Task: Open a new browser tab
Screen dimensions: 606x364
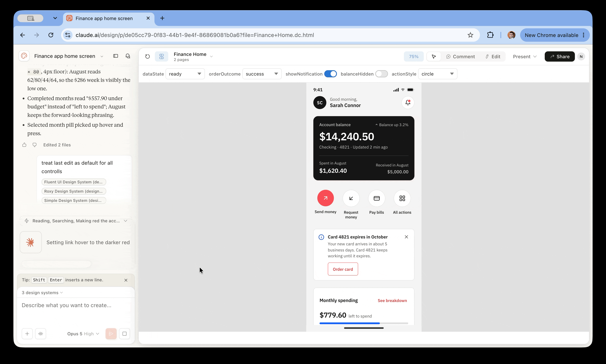Action: pyautogui.click(x=162, y=18)
